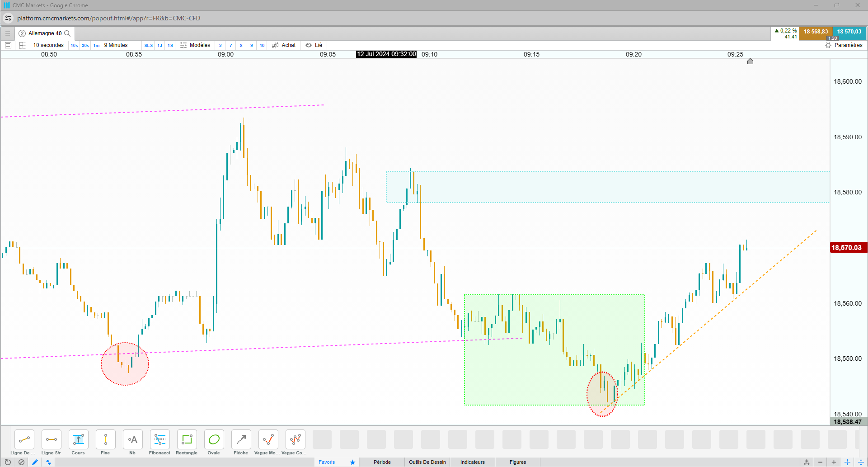Click the buy price 18 570,03
This screenshot has height=467, width=868.
coord(849,33)
